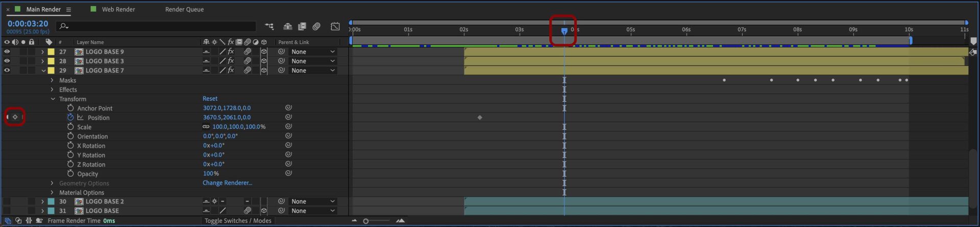Click Position graph include icon
This screenshot has width=980, height=227.
coord(80,117)
